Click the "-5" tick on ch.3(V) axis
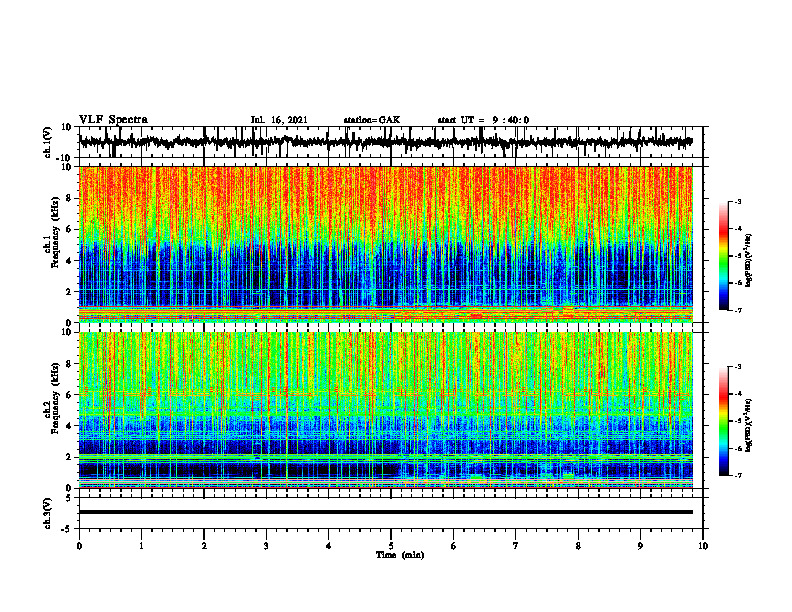 point(67,529)
